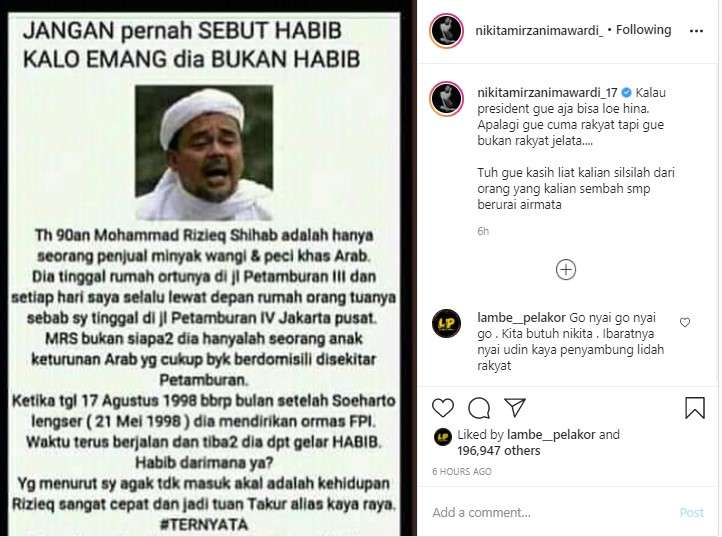Open nikitamirzanimawardi_ username in header
The image size is (722, 537).
(539, 30)
